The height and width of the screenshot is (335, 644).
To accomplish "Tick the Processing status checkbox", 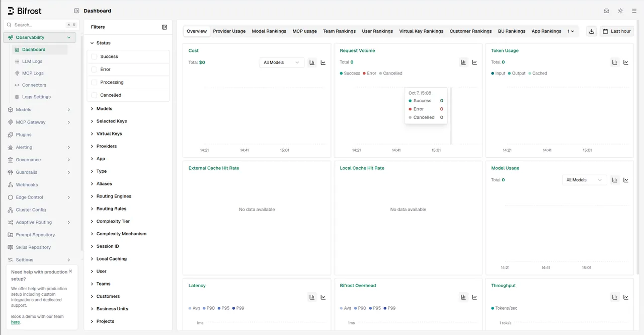I will point(94,82).
